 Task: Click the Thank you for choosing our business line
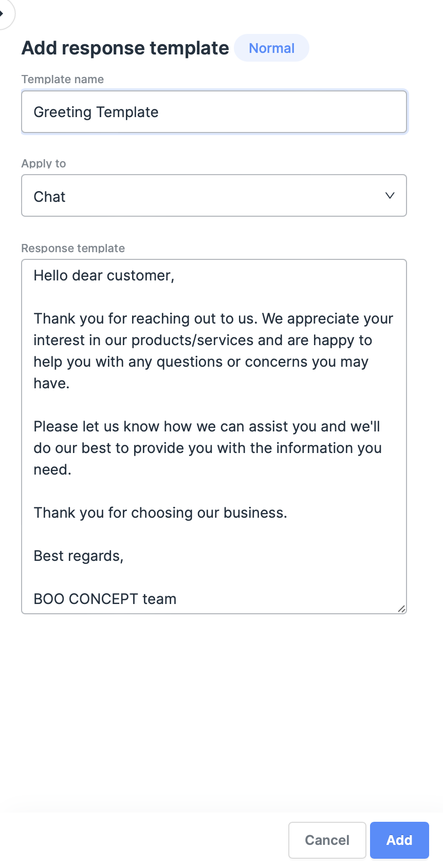160,513
